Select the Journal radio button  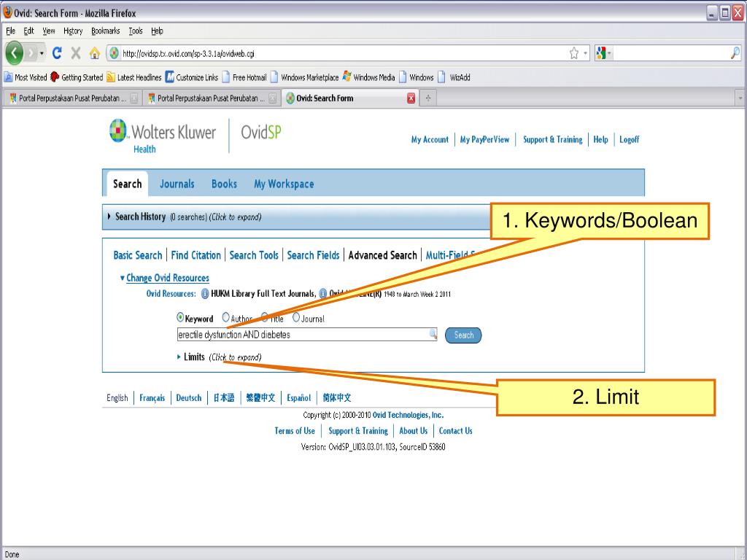coord(296,317)
